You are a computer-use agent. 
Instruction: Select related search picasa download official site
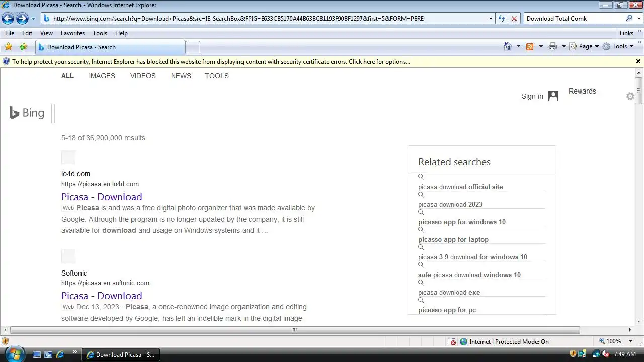[x=460, y=187]
